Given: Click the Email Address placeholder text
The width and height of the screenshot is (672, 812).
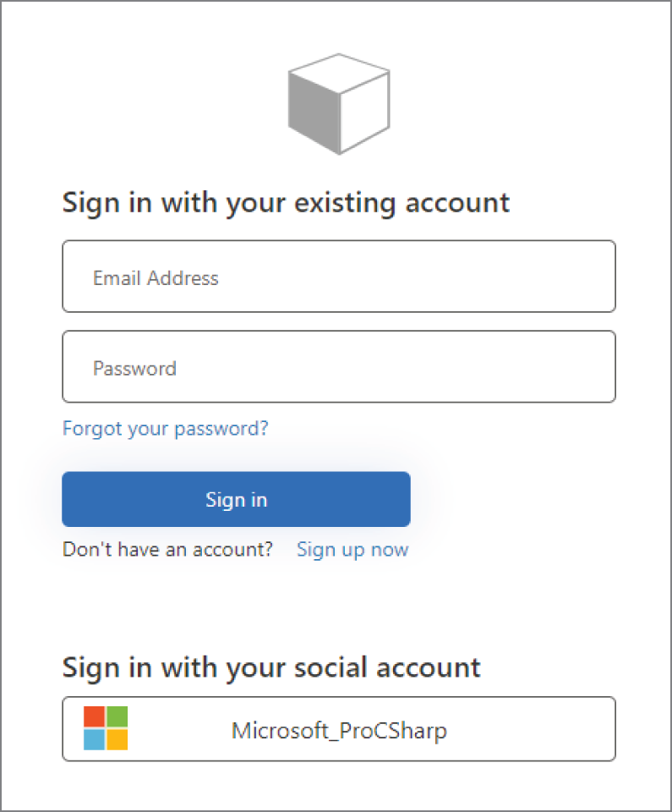Looking at the screenshot, I should [156, 277].
